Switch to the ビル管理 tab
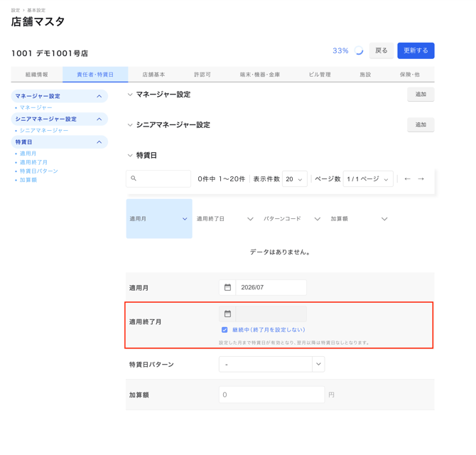The image size is (476, 455). coord(320,75)
